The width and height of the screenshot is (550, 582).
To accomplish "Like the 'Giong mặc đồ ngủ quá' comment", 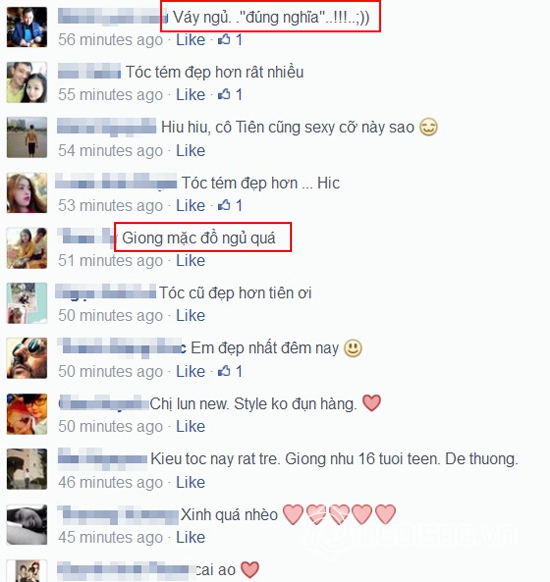I will (190, 261).
